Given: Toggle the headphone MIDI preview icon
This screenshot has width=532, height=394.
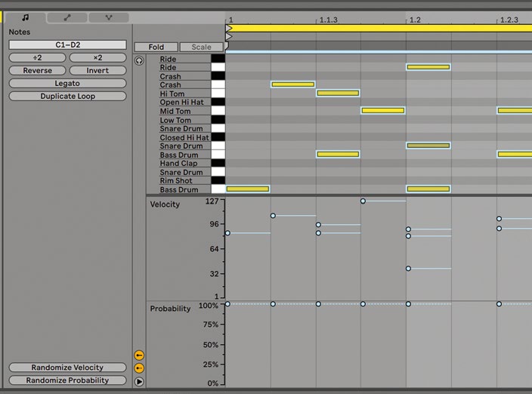Looking at the screenshot, I should [x=139, y=60].
